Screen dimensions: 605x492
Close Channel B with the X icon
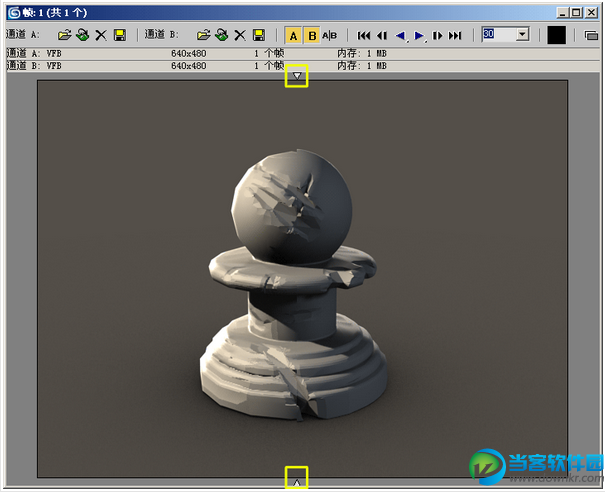coord(240,36)
